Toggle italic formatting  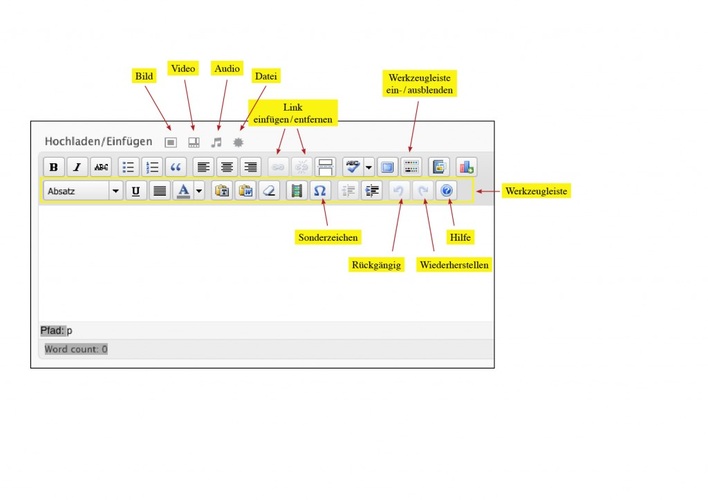77,167
